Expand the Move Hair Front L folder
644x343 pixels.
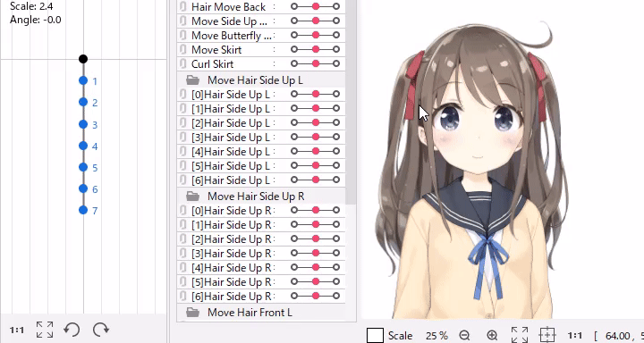click(x=192, y=313)
